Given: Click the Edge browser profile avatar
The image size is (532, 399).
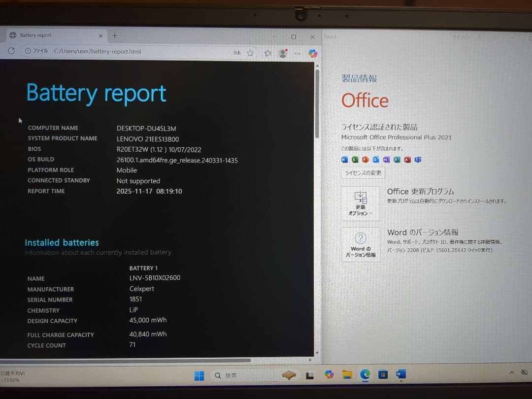Looking at the screenshot, I should [x=283, y=54].
